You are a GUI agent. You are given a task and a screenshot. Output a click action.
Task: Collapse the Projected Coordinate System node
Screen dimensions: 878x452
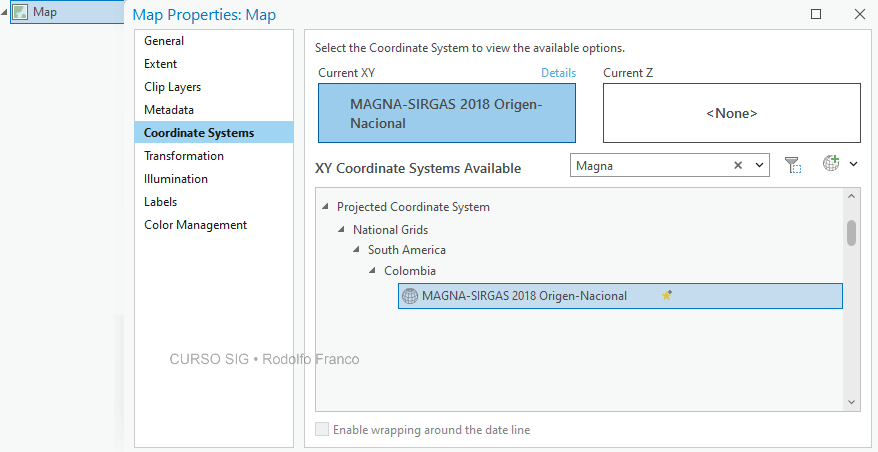click(x=325, y=208)
